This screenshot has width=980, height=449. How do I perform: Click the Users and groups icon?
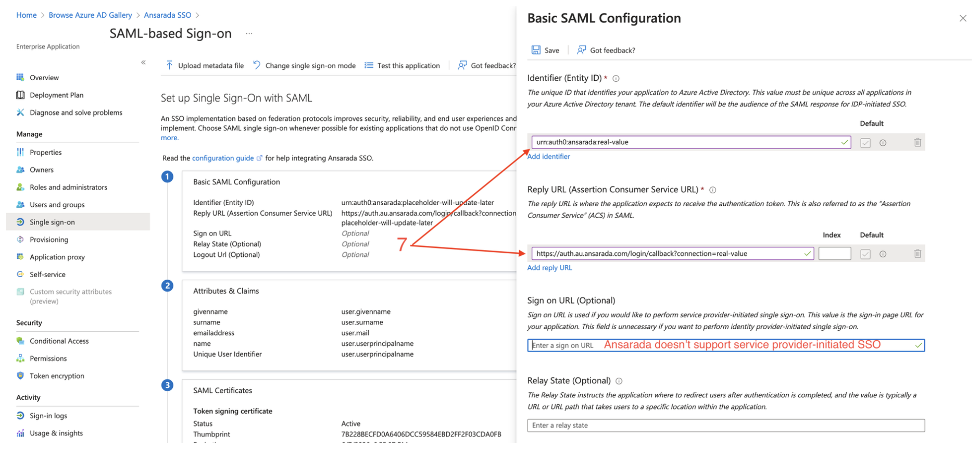pyautogui.click(x=20, y=205)
